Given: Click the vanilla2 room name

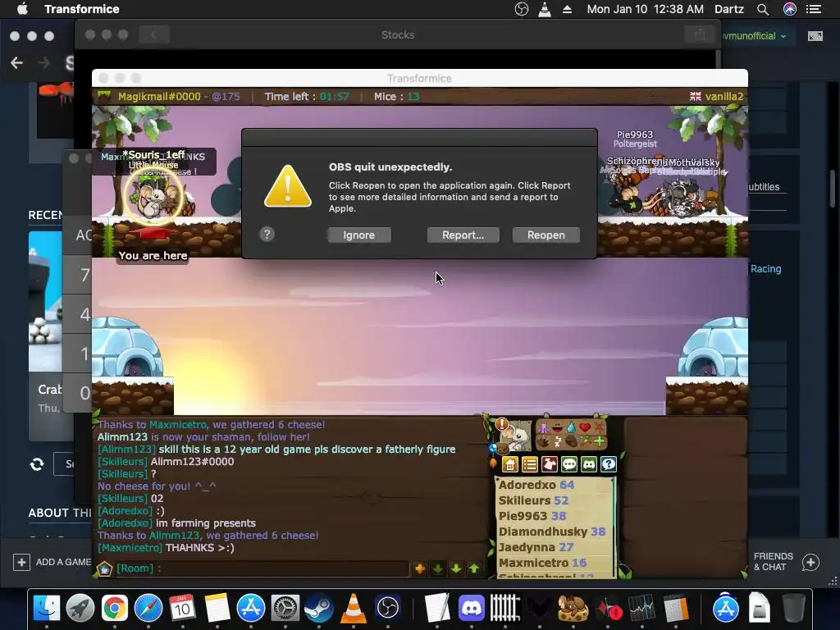Looking at the screenshot, I should [x=724, y=97].
